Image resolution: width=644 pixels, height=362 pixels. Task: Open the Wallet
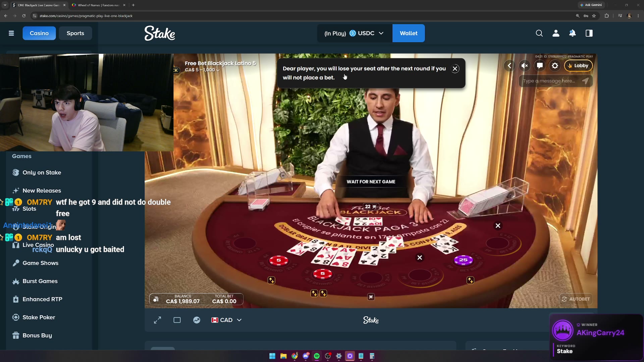(x=409, y=33)
